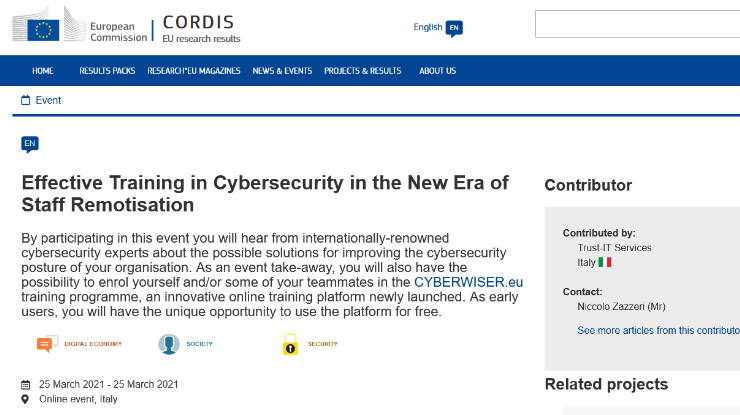Image resolution: width=740 pixels, height=415 pixels.
Task: Select the Digital Economy category icon
Action: pyautogui.click(x=47, y=343)
